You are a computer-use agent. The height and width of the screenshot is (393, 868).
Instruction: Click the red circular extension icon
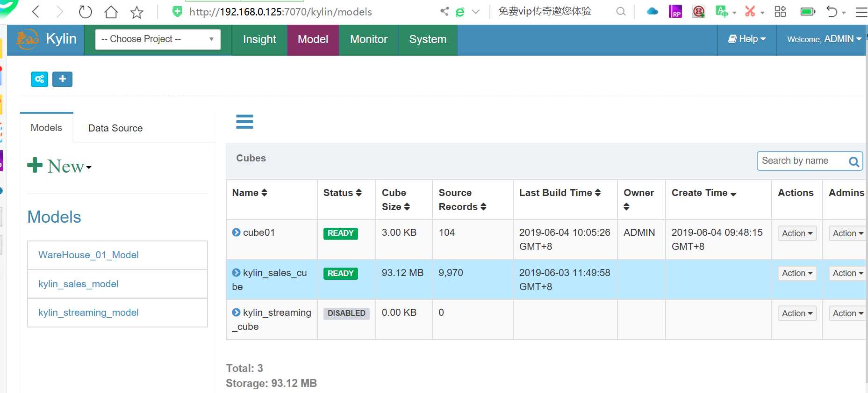click(x=699, y=11)
